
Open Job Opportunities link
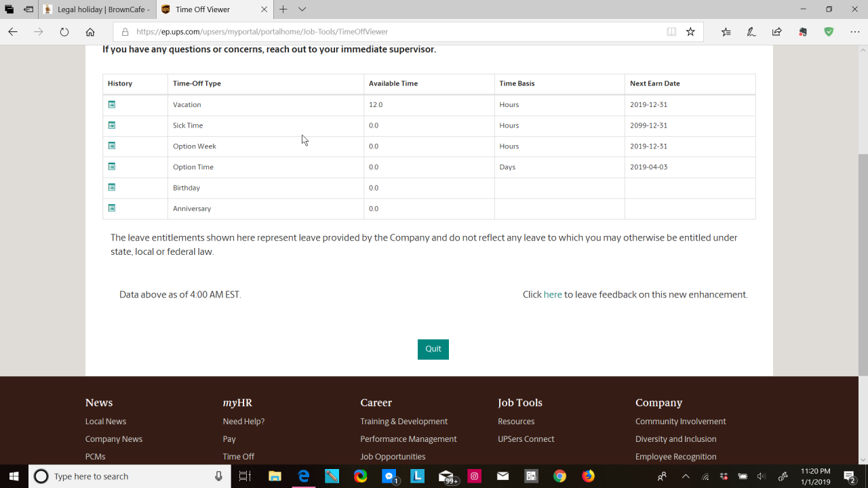tap(393, 457)
